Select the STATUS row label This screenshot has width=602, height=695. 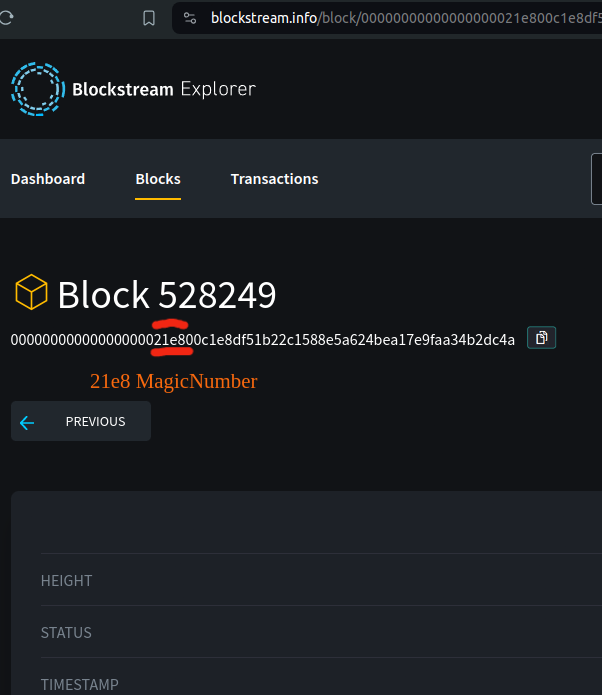tap(66, 633)
